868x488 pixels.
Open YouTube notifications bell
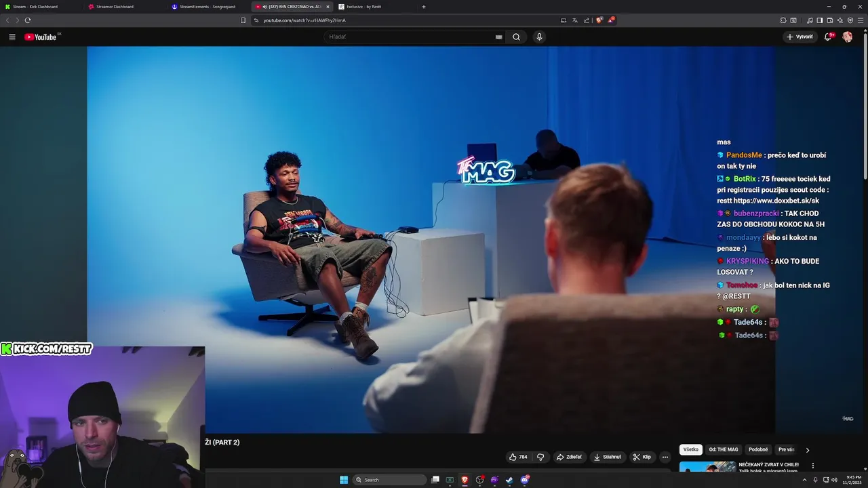[828, 37]
